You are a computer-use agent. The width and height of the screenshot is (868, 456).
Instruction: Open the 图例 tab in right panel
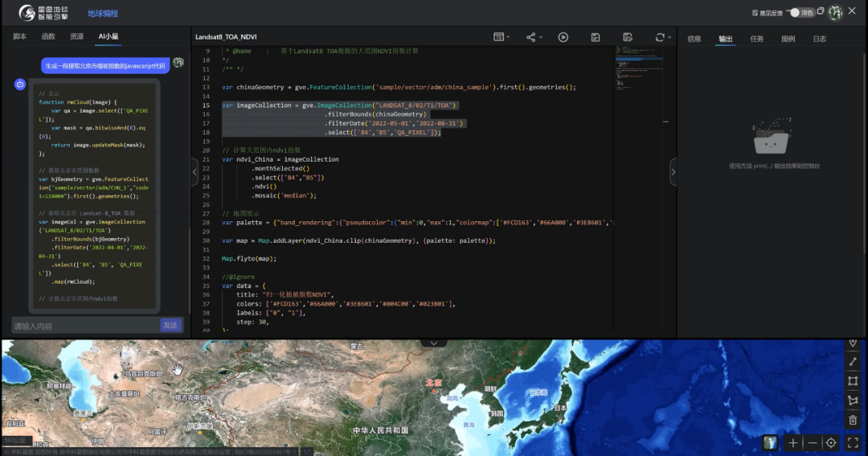pyautogui.click(x=788, y=39)
